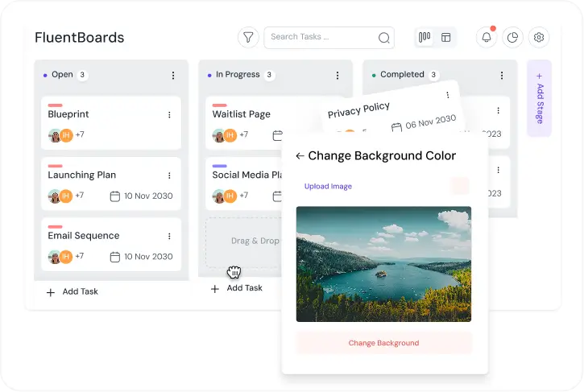This screenshot has width=584, height=392.
Task: Click the red label bar on Blueprint card
Action: click(x=55, y=105)
